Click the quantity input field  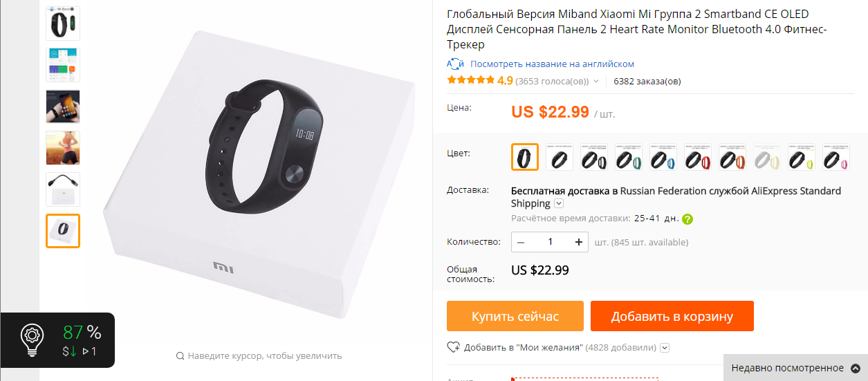tap(551, 242)
